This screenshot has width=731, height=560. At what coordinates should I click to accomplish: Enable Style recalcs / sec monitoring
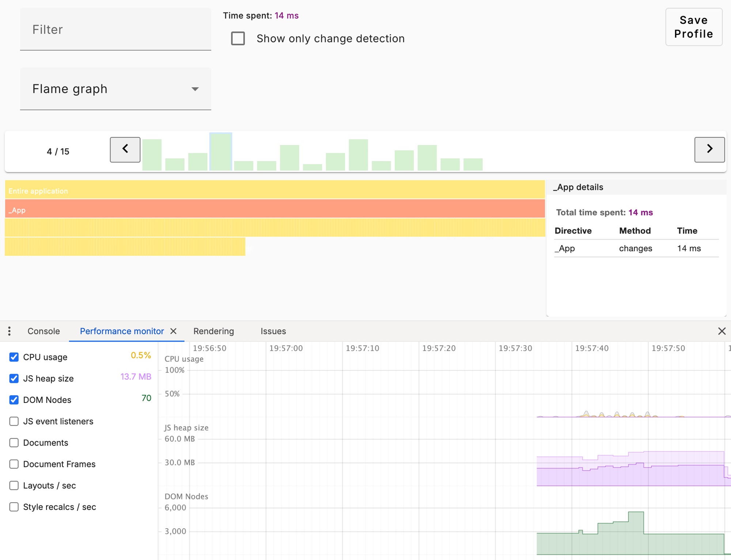[x=14, y=507]
